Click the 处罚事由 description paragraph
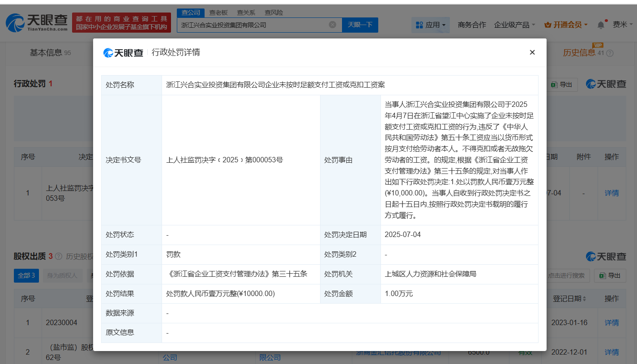This screenshot has height=364, width=637. [459, 160]
